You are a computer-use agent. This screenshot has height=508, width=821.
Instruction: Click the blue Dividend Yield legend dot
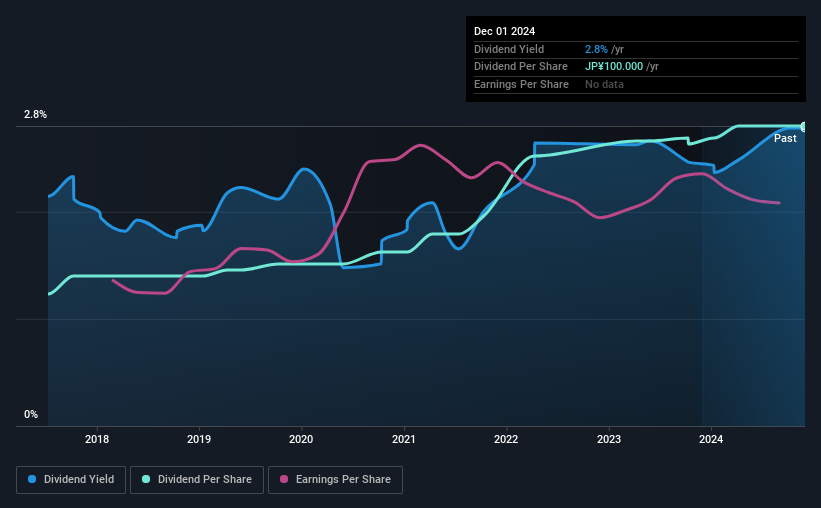[32, 479]
